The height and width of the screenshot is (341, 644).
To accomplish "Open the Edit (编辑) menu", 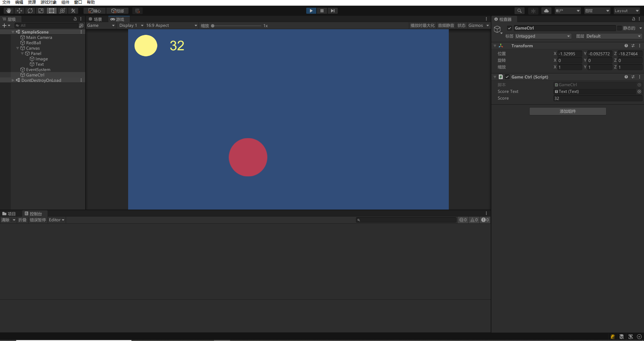I will click(19, 2).
